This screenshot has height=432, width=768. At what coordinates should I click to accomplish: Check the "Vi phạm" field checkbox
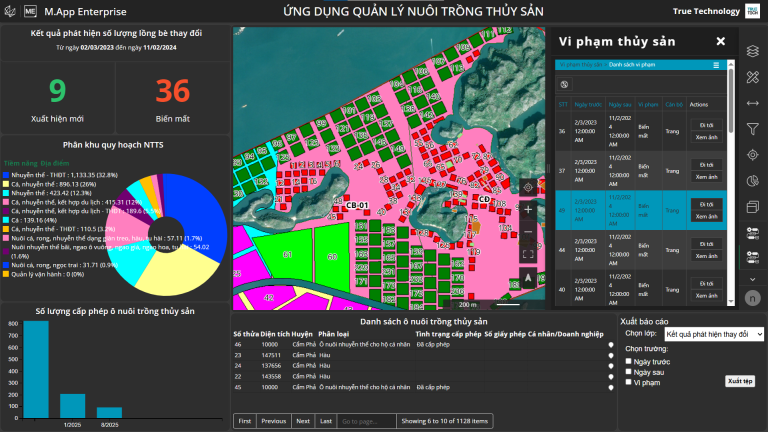[x=627, y=381]
